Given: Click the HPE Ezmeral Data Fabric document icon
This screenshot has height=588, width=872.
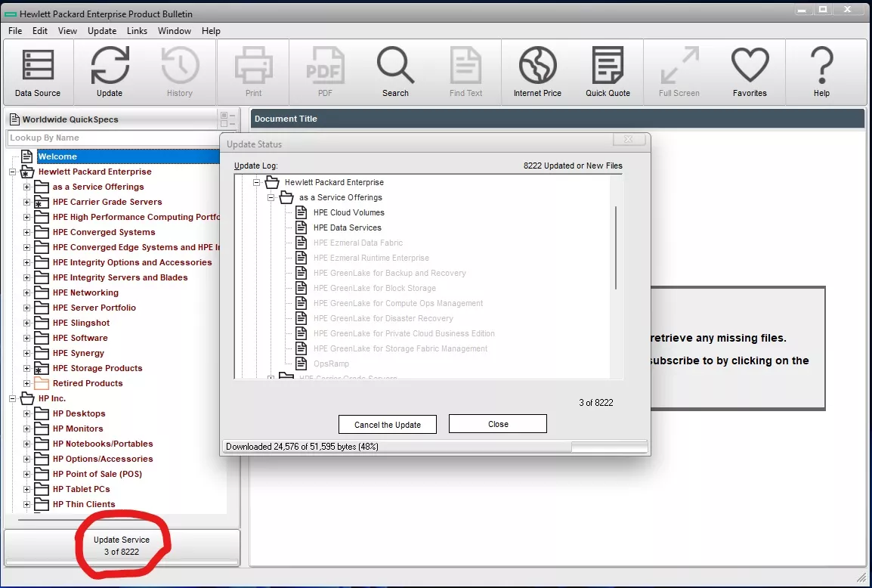Looking at the screenshot, I should pyautogui.click(x=301, y=243).
